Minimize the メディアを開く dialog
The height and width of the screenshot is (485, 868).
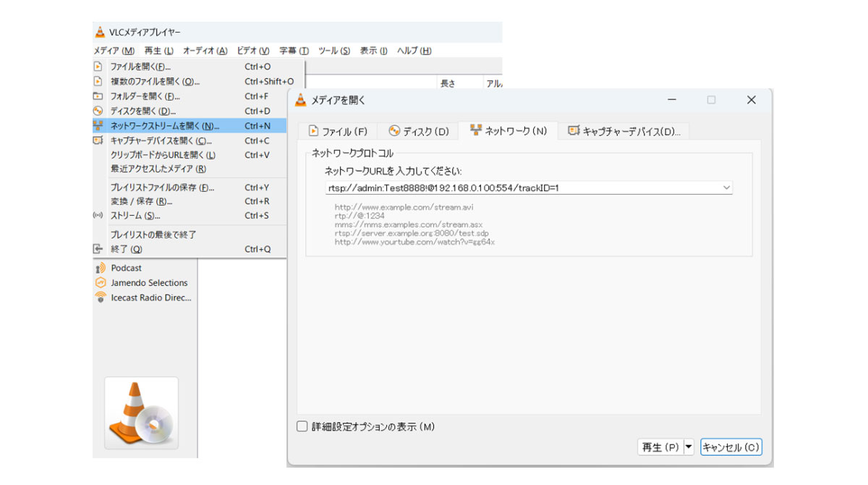pyautogui.click(x=672, y=100)
